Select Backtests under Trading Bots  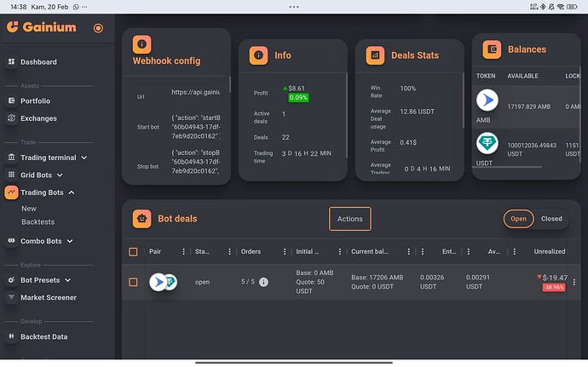(37, 222)
